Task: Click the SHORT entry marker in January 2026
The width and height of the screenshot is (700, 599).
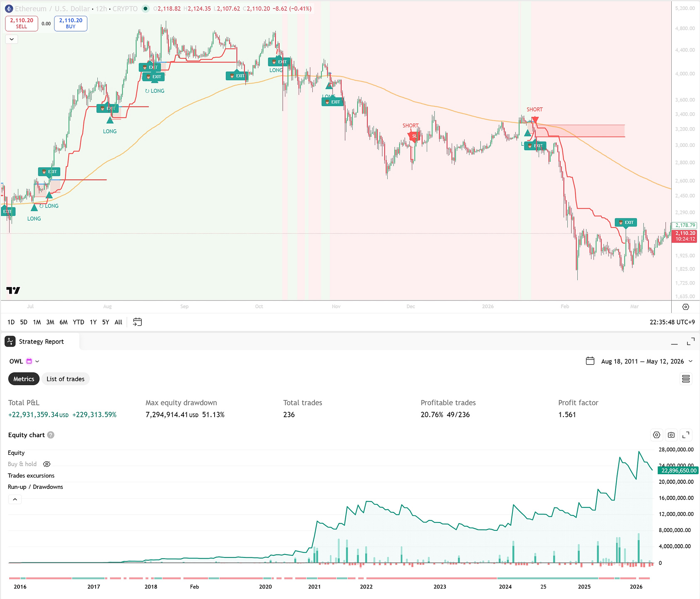Action: pyautogui.click(x=535, y=120)
